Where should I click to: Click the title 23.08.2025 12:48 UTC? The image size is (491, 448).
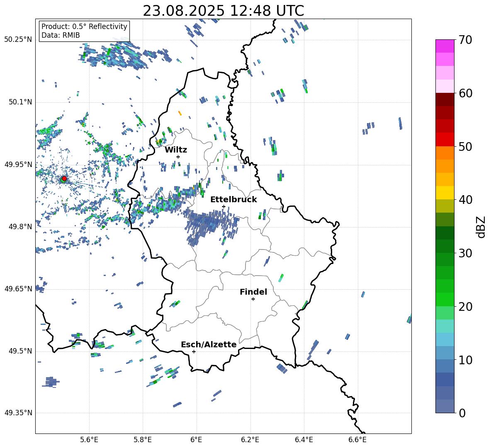[224, 11]
